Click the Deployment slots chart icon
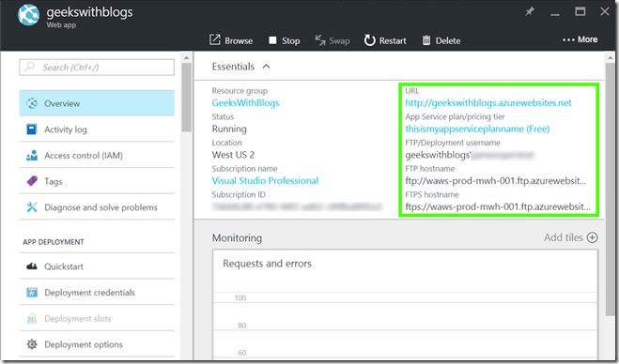The image size is (619, 364). coord(32,318)
